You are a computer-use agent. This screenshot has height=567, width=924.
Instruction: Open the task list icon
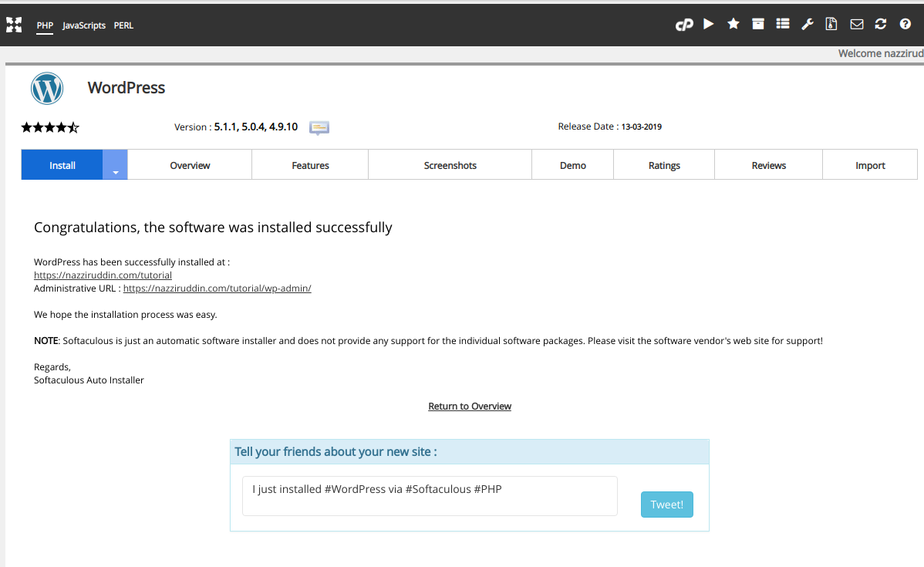click(x=783, y=24)
